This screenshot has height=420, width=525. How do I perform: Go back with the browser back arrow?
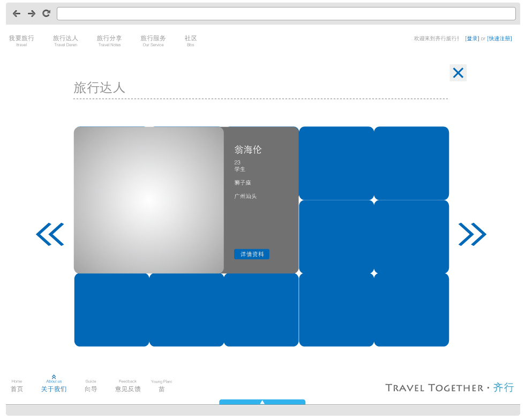tap(17, 14)
